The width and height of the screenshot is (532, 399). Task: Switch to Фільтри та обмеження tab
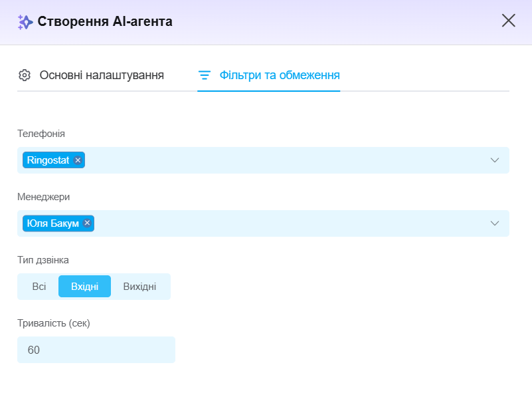pos(269,75)
